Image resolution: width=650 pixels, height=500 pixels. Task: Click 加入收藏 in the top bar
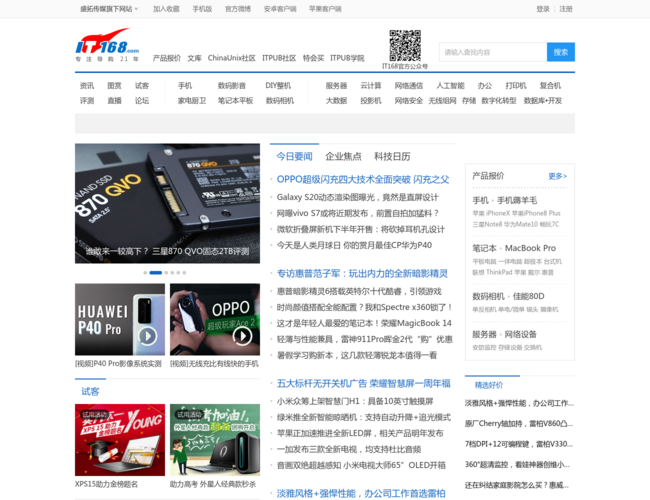[166, 9]
